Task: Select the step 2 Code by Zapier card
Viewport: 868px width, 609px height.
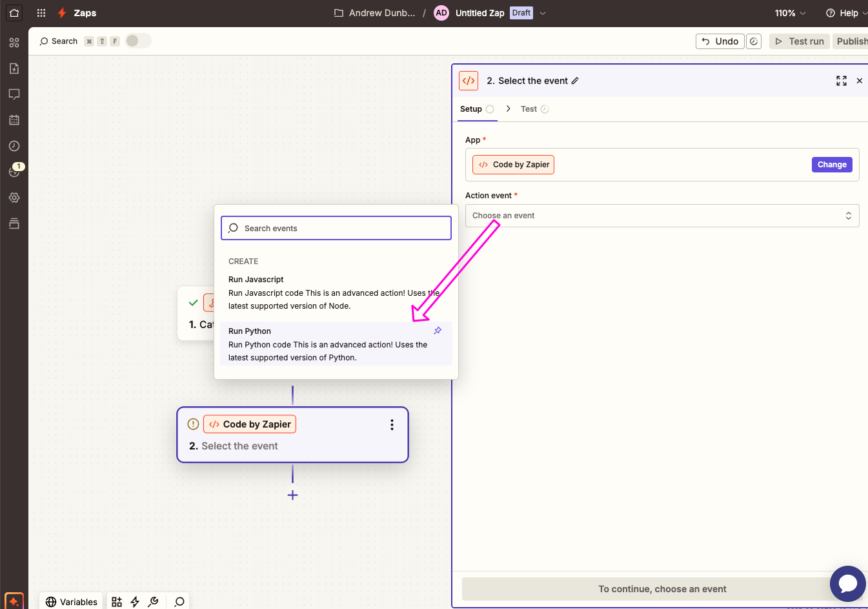Action: click(292, 435)
